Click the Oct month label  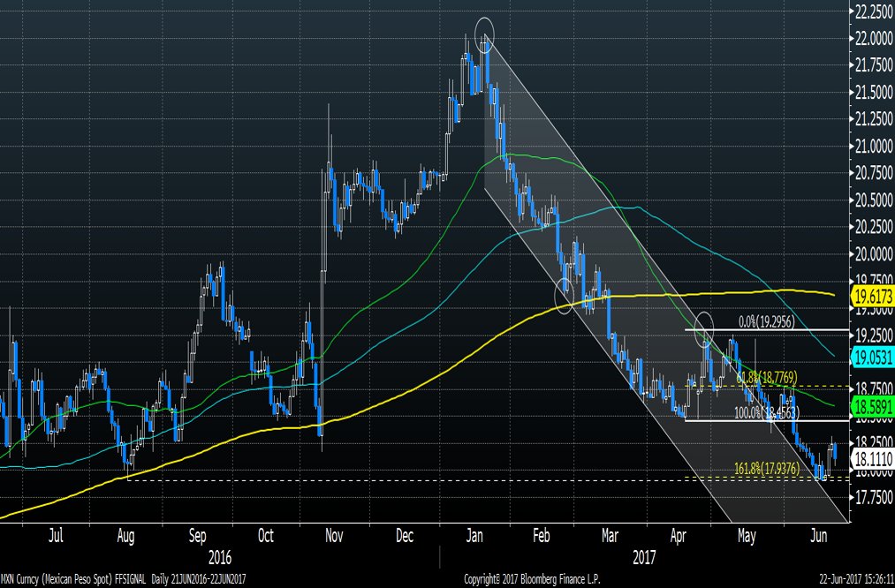tap(265, 536)
